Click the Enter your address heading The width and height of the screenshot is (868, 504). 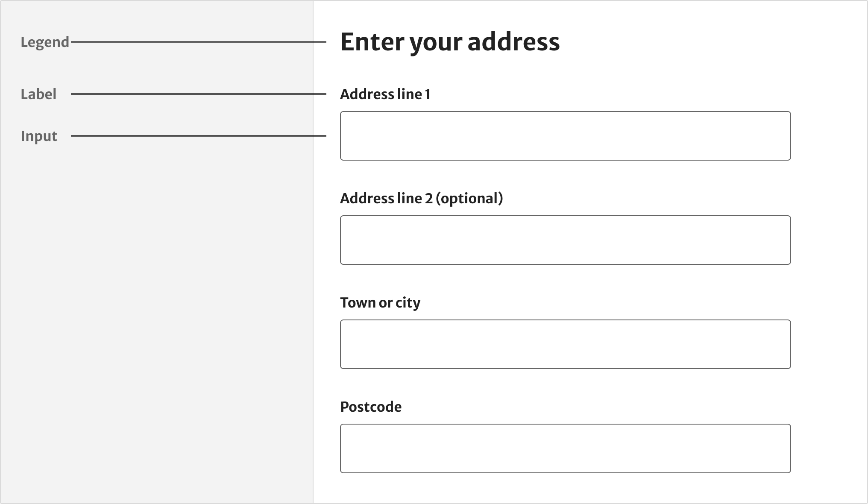coord(450,41)
